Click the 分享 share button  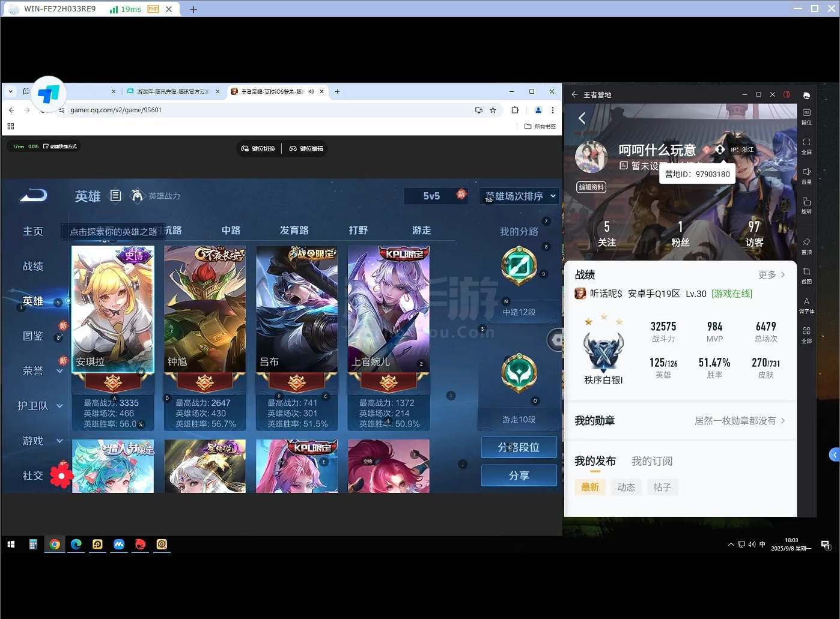pos(519,476)
